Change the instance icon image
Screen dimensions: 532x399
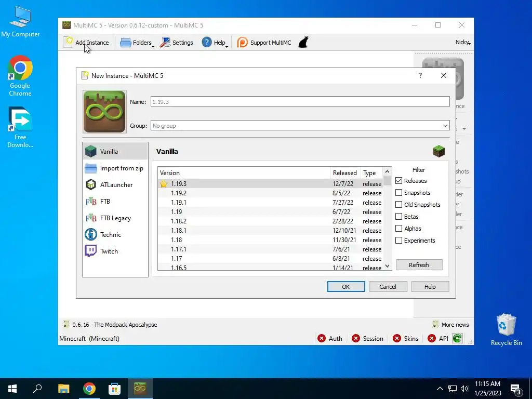[104, 112]
